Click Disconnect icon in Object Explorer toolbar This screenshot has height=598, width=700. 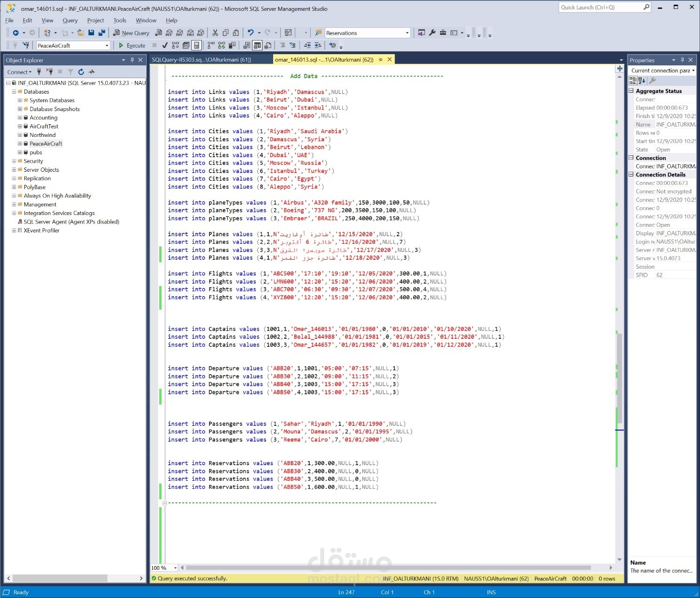(49, 72)
